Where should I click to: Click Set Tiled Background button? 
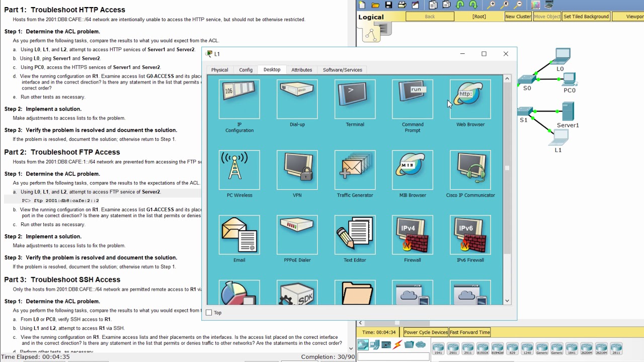586,17
